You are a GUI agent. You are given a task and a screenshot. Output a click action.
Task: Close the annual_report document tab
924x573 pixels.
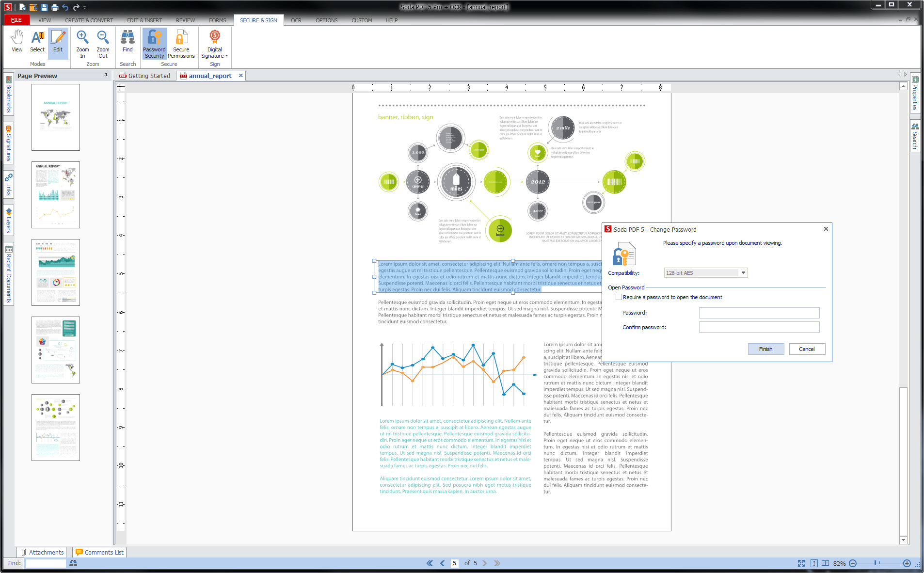click(x=240, y=75)
